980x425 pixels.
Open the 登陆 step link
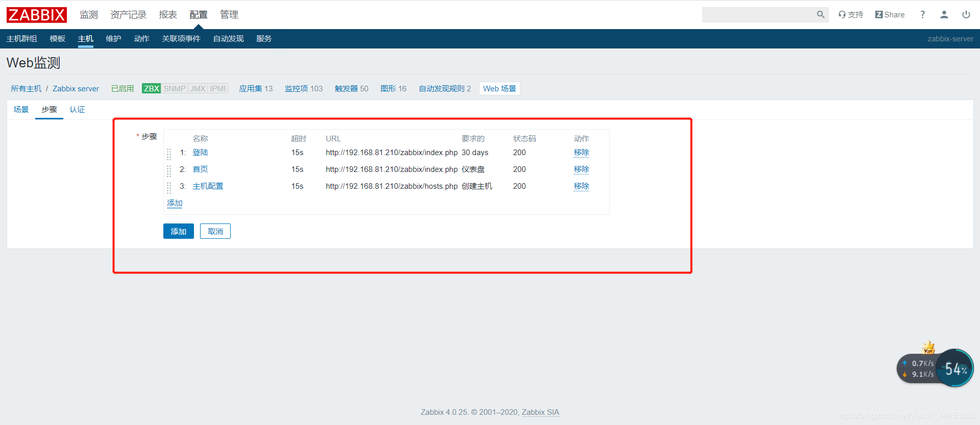(200, 153)
